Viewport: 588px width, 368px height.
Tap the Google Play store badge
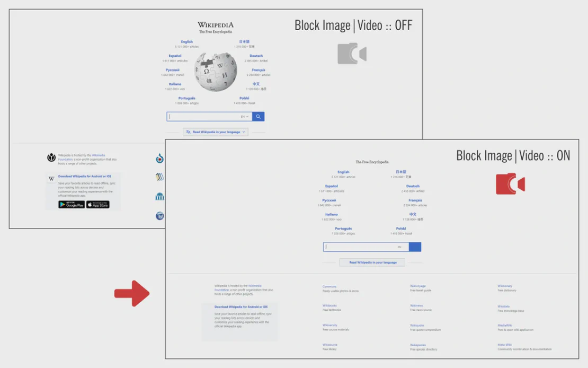(x=72, y=205)
